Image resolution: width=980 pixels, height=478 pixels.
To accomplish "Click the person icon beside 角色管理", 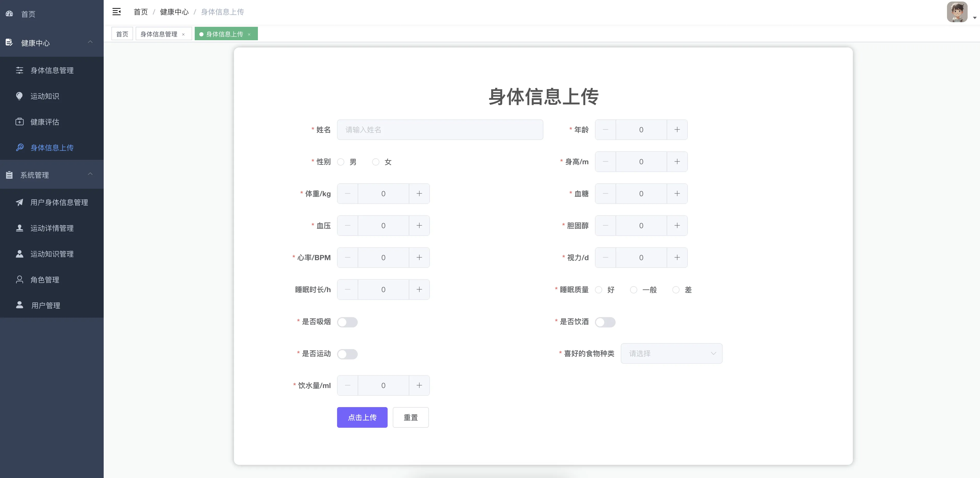I will [19, 279].
